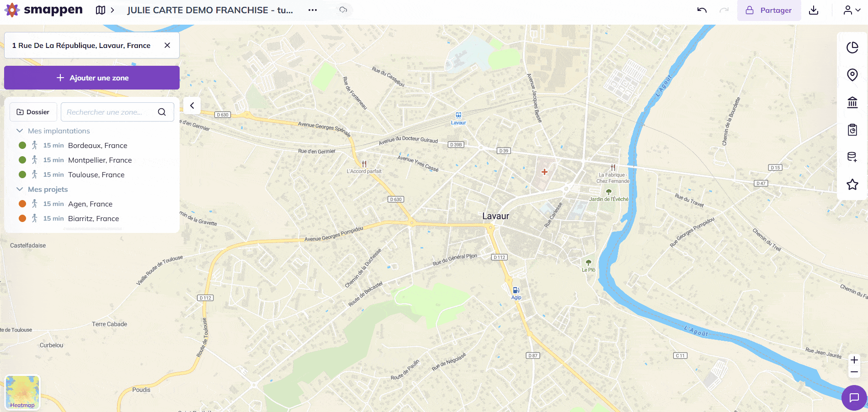Open the chat support bubble
The width and height of the screenshot is (868, 412).
(854, 397)
